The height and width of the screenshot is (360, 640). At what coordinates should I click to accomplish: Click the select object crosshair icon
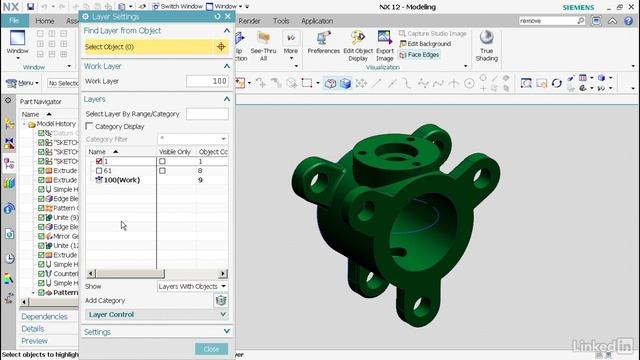click(x=221, y=47)
